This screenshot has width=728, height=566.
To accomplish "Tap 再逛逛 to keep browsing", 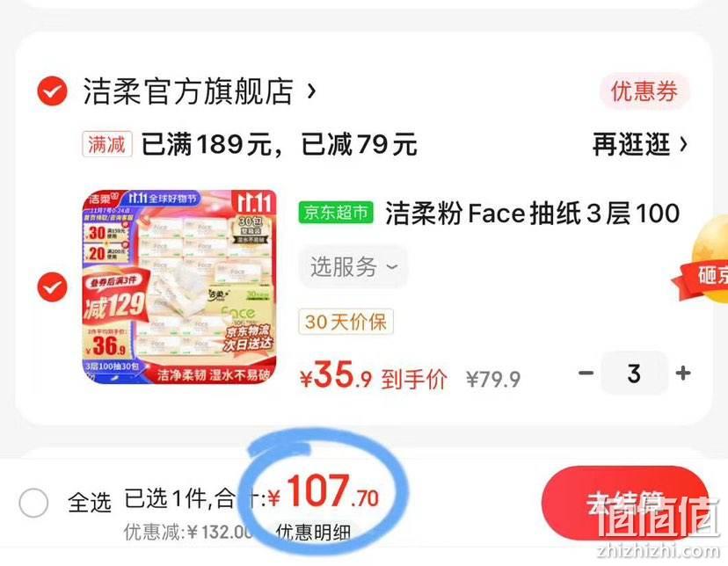I will click(x=631, y=144).
